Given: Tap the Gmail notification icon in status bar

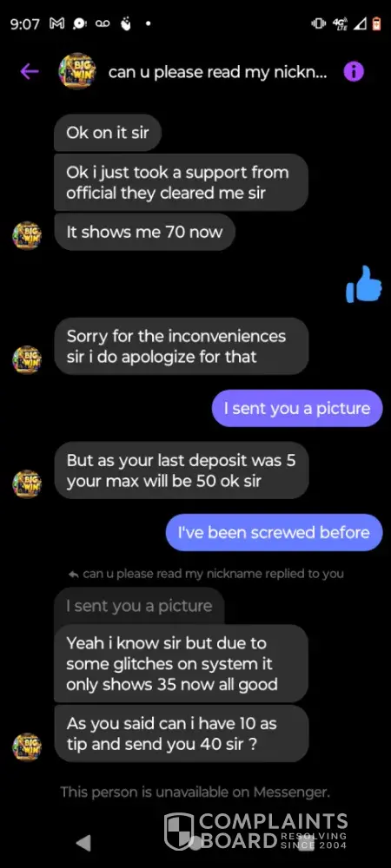Looking at the screenshot, I should [x=57, y=23].
